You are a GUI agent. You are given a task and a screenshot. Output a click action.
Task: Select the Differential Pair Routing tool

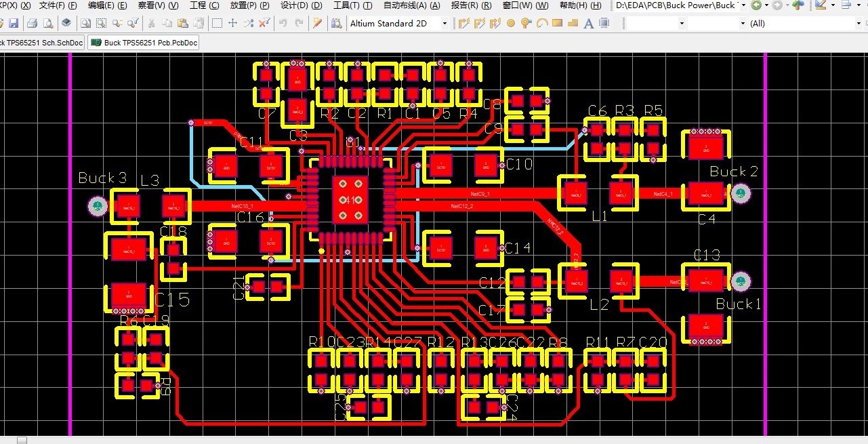coord(480,23)
